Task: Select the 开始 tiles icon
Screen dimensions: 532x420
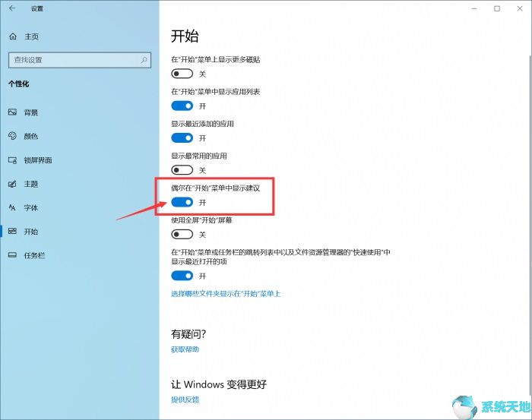Action: [x=12, y=231]
